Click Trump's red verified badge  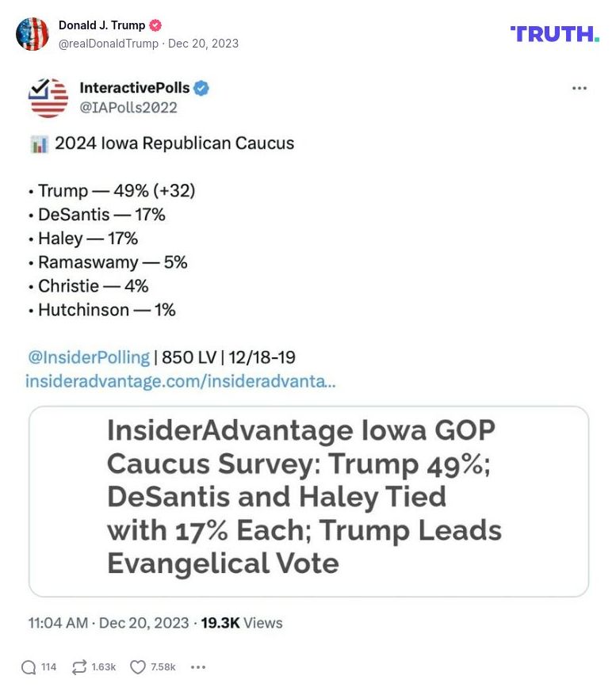point(155,25)
